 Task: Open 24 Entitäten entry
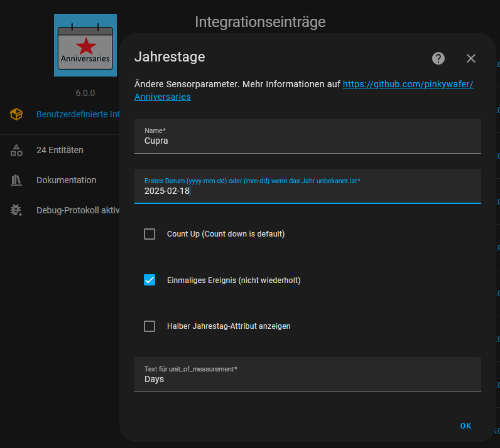pos(60,150)
